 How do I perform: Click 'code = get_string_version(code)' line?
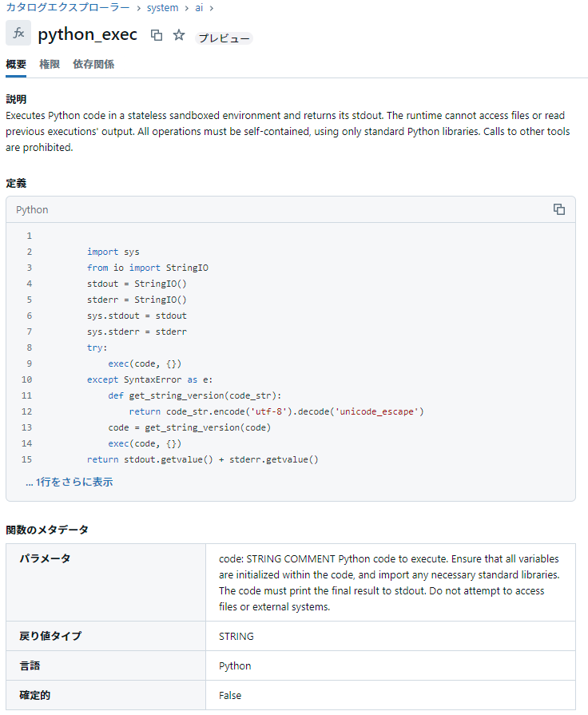[189, 427]
